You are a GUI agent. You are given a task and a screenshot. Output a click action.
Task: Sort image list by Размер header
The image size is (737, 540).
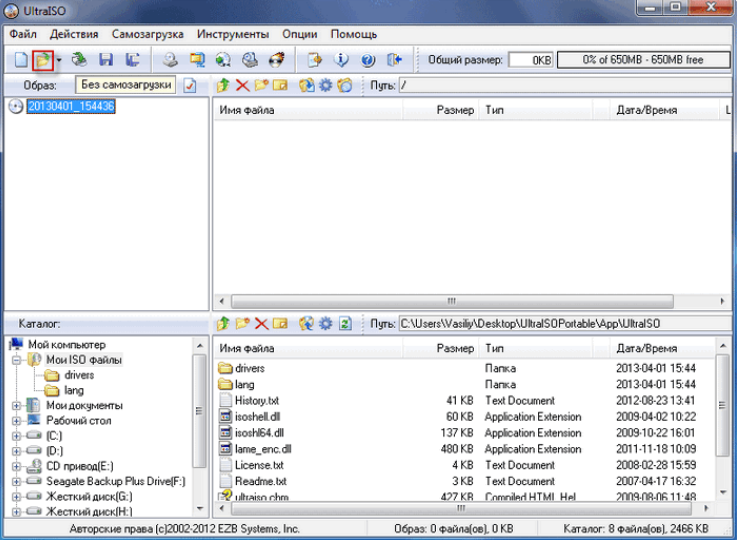pos(440,110)
